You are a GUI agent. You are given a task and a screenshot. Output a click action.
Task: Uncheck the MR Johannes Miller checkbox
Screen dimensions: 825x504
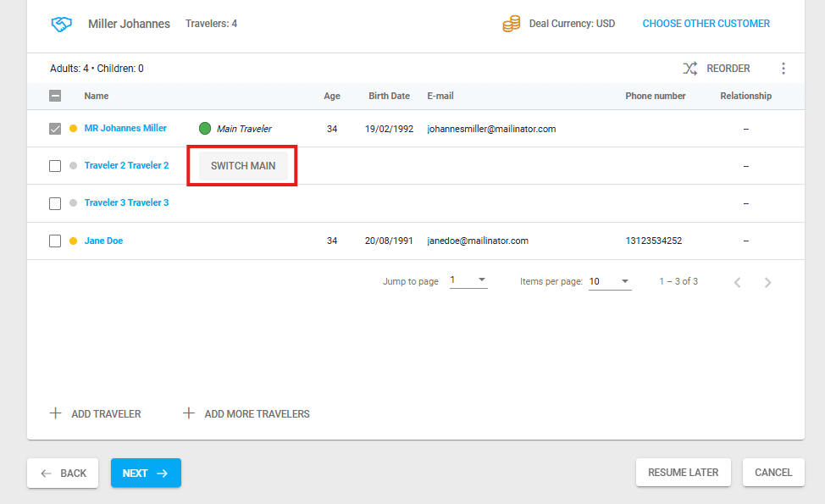click(55, 129)
